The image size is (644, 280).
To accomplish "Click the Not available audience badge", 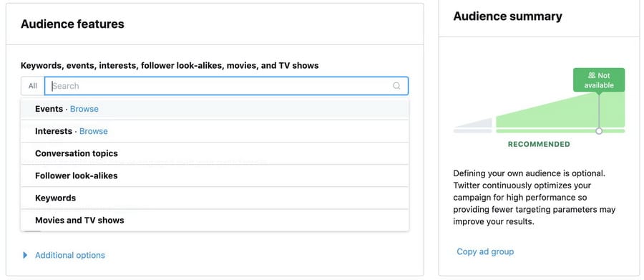I will [599, 80].
